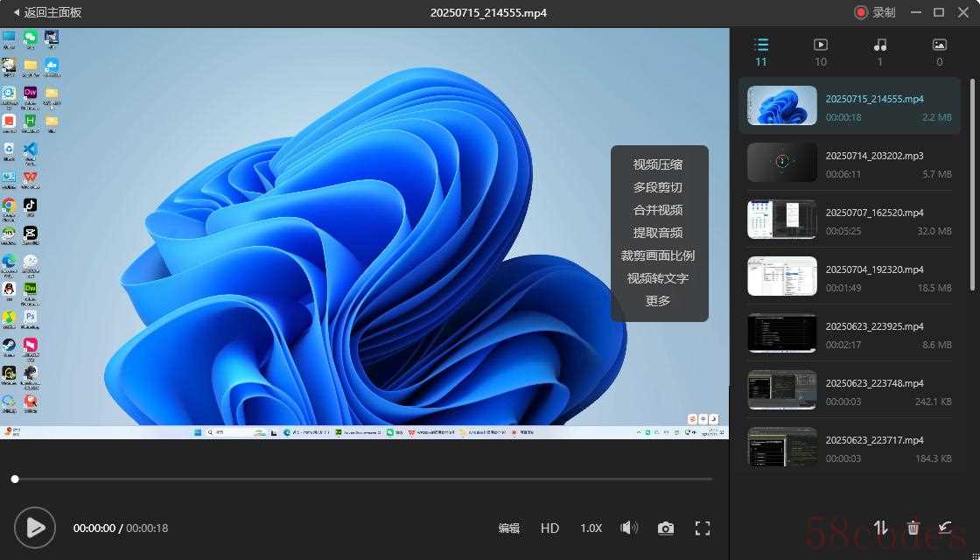Open thumbnail of 20250623_223925.mp4
Screen dimensions: 980x560
pos(782,332)
